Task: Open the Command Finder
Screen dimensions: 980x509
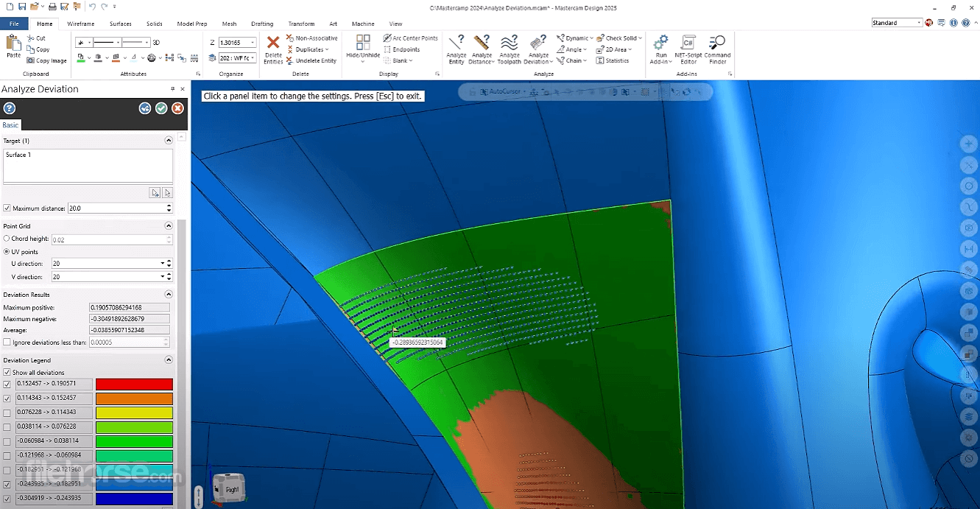Action: tap(717, 49)
